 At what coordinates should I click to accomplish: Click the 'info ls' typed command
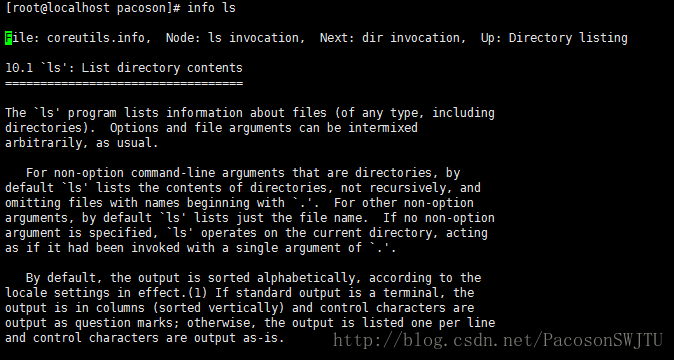[x=211, y=8]
